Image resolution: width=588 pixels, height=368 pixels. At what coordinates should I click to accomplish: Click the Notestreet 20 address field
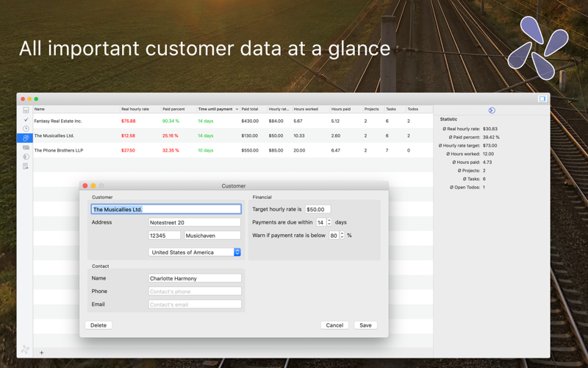195,222
